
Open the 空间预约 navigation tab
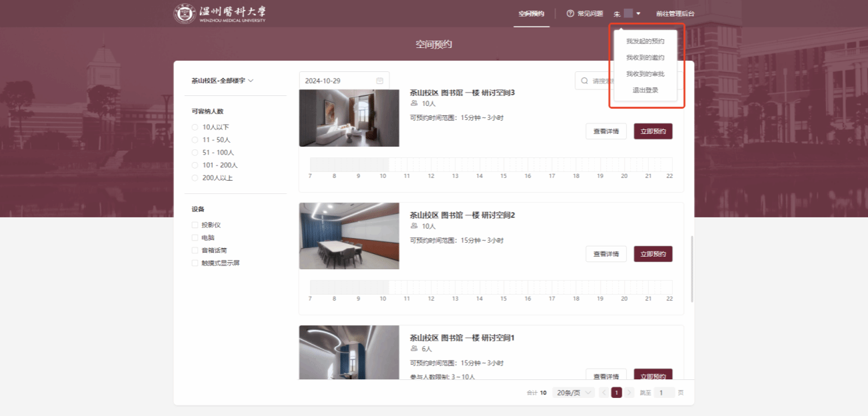click(x=531, y=13)
